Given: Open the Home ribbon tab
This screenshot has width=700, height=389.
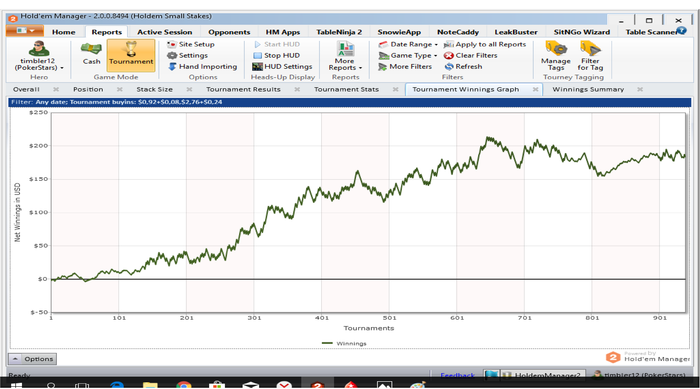Looking at the screenshot, I should [x=63, y=32].
